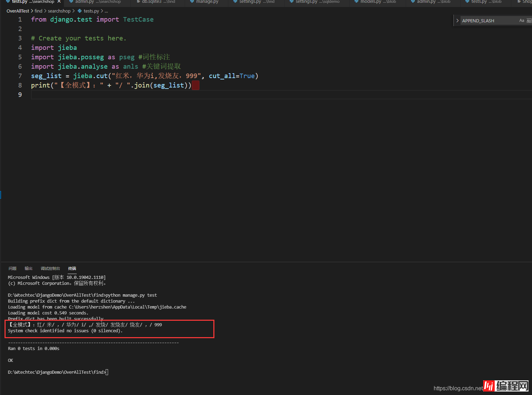Expand the find widget replace toggle

coord(457,21)
